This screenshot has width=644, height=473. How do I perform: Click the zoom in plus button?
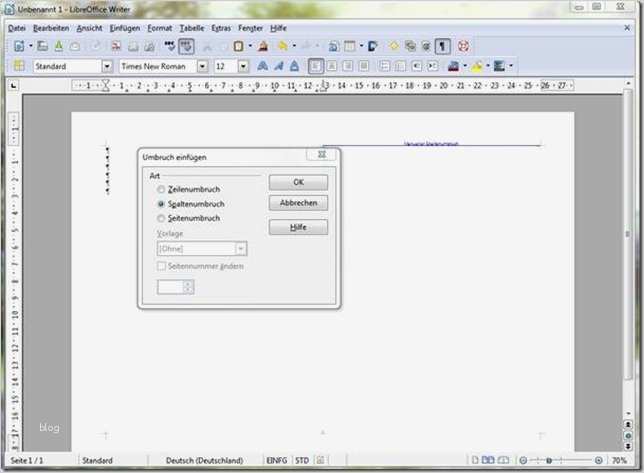599,460
